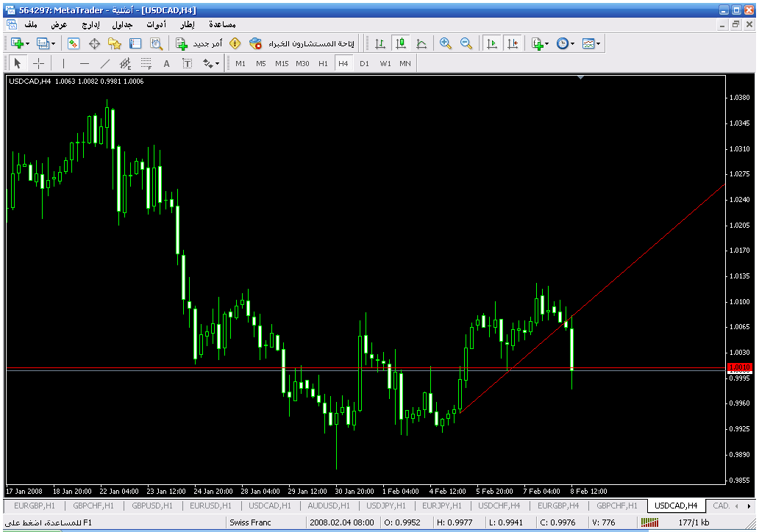The image size is (759, 532).
Task: Pick the Draw Trendline tool
Action: pos(105,63)
